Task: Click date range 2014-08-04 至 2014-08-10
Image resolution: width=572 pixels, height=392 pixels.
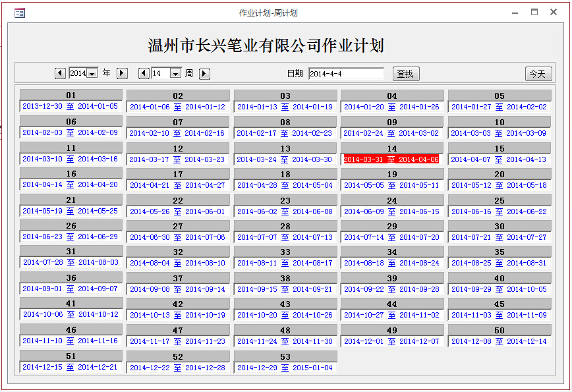Action: tap(178, 263)
